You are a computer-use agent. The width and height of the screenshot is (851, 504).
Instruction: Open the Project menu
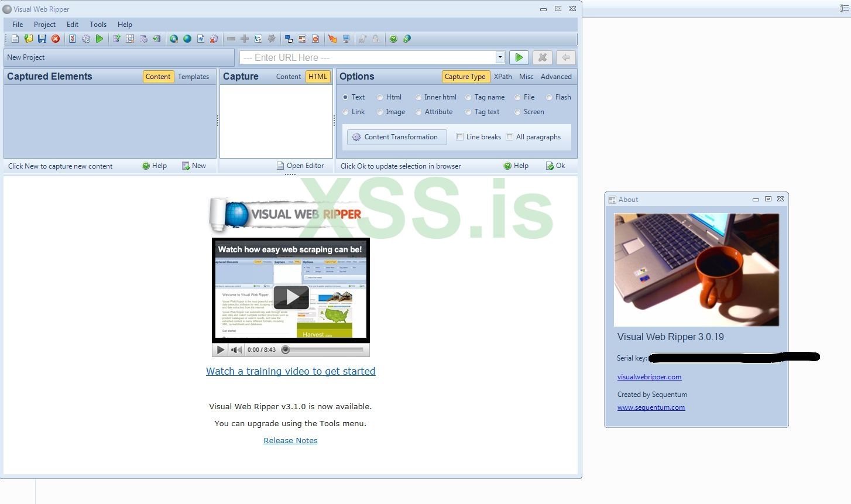tap(44, 25)
